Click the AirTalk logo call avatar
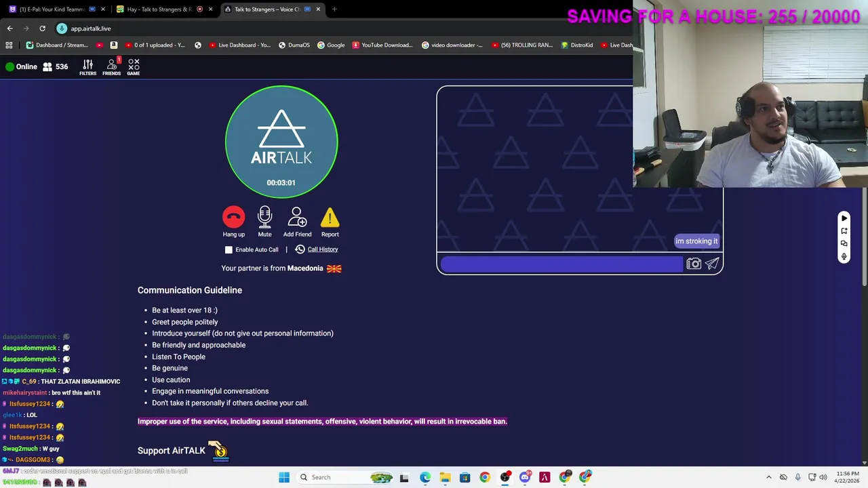This screenshot has height=488, width=868. [281, 142]
